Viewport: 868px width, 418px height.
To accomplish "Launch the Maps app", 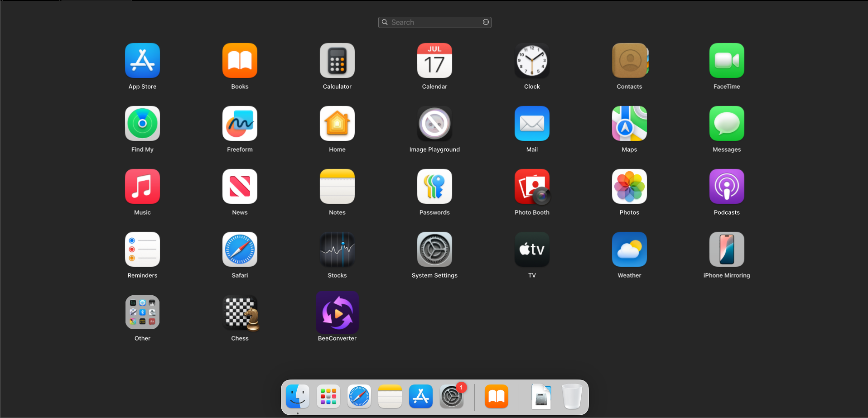I will click(x=629, y=124).
